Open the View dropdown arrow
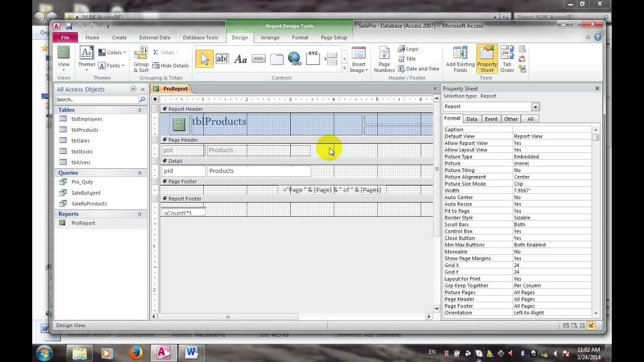This screenshot has width=644, height=362. point(63,70)
